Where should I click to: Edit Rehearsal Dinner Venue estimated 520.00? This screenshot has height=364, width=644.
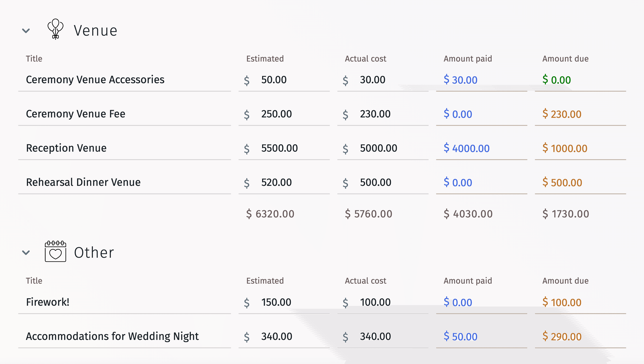276,183
